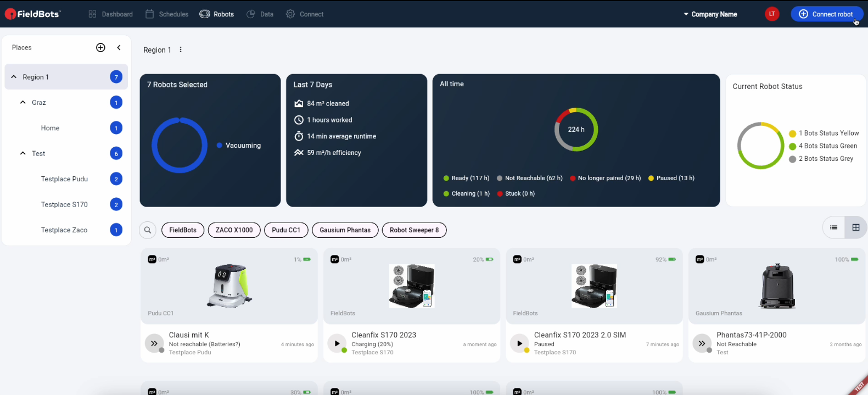The image size is (868, 395).
Task: Click Cleaning (1 h) legend entry
Action: (x=466, y=193)
